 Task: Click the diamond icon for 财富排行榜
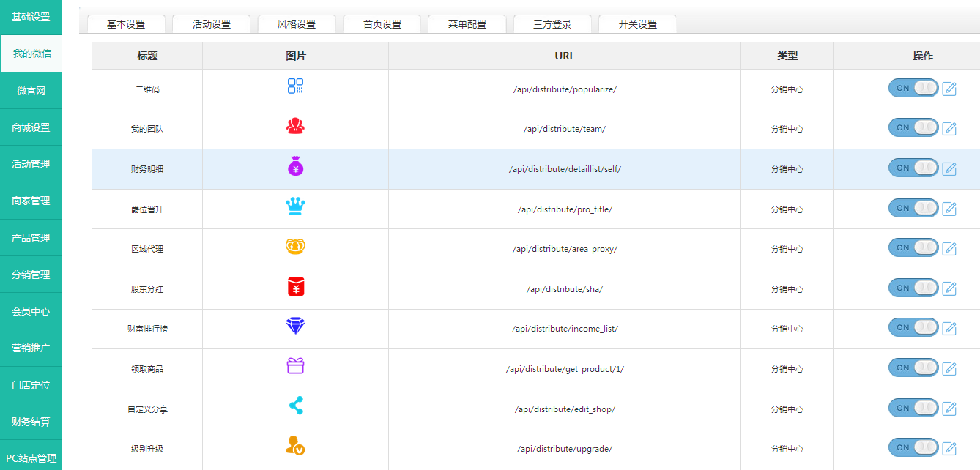click(295, 327)
